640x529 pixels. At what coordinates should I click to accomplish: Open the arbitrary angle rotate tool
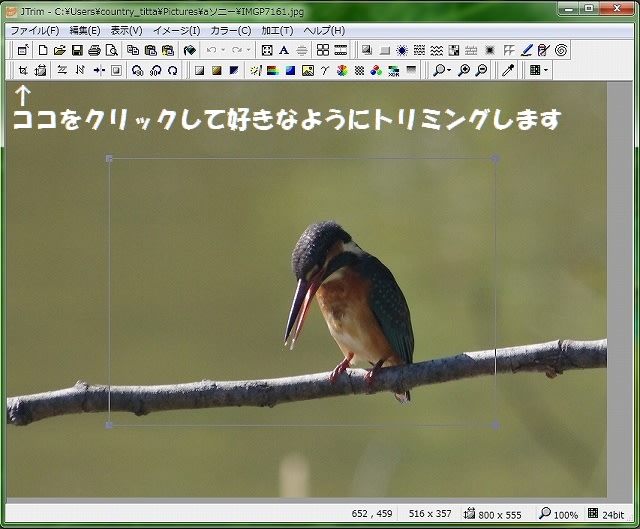(173, 71)
